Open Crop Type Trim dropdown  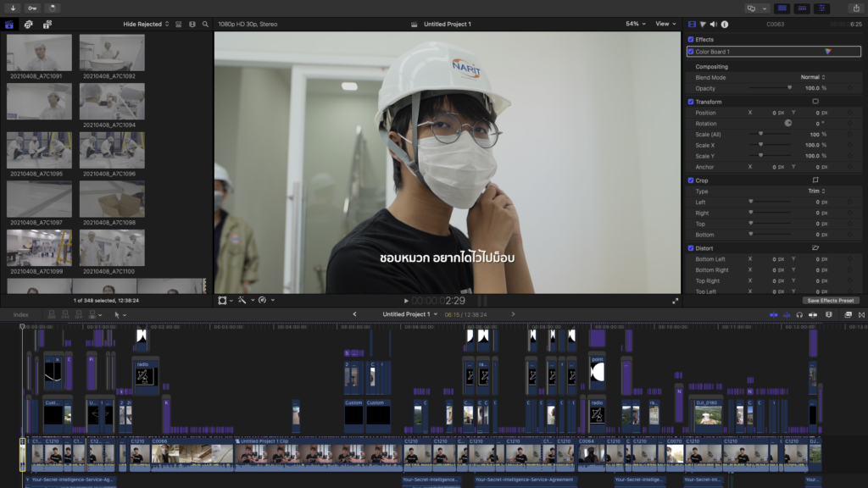click(x=816, y=191)
